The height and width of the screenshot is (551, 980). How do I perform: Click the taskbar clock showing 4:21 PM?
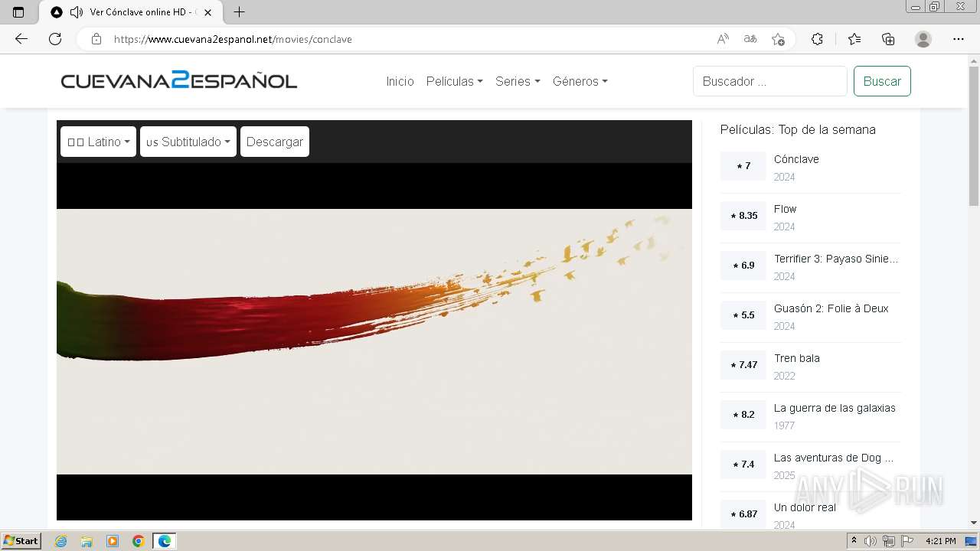(x=940, y=541)
